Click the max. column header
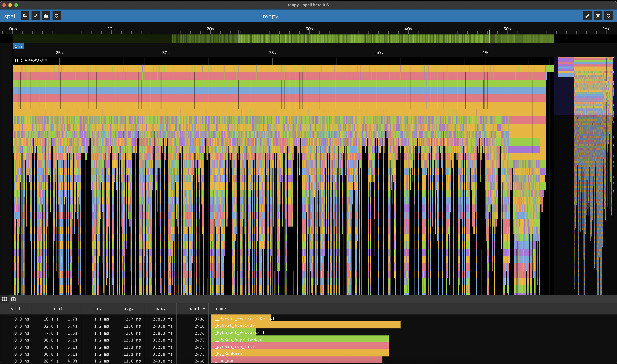 [x=160, y=309]
